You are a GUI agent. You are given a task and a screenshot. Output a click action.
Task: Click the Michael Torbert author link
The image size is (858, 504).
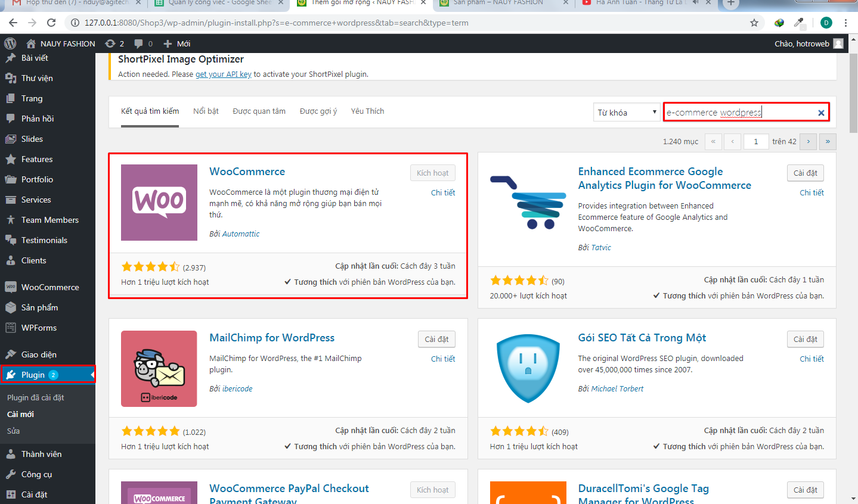pyautogui.click(x=617, y=388)
